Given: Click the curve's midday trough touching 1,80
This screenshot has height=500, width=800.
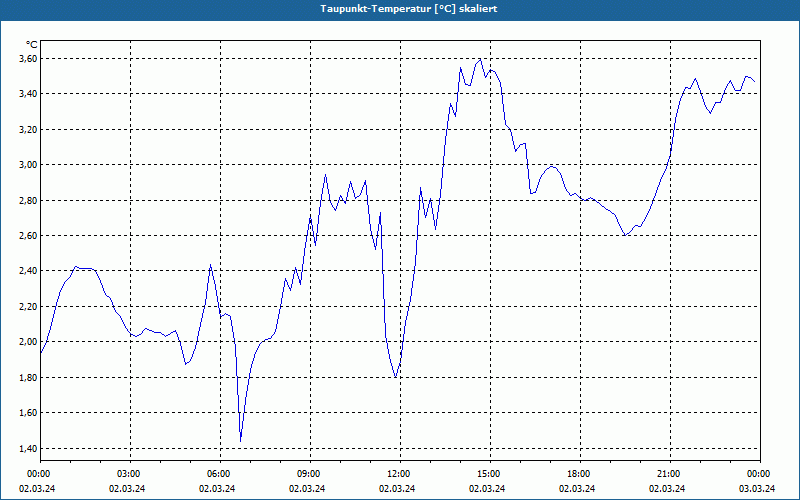Looking at the screenshot, I should coord(395,377).
